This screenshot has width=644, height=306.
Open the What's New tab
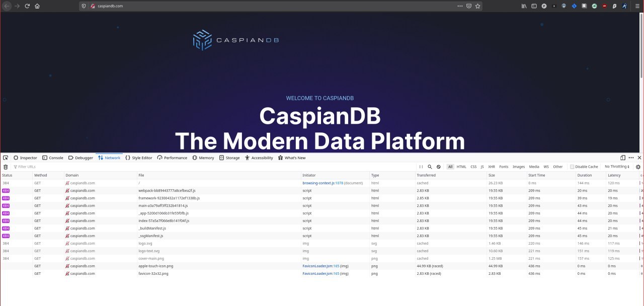[291, 158]
